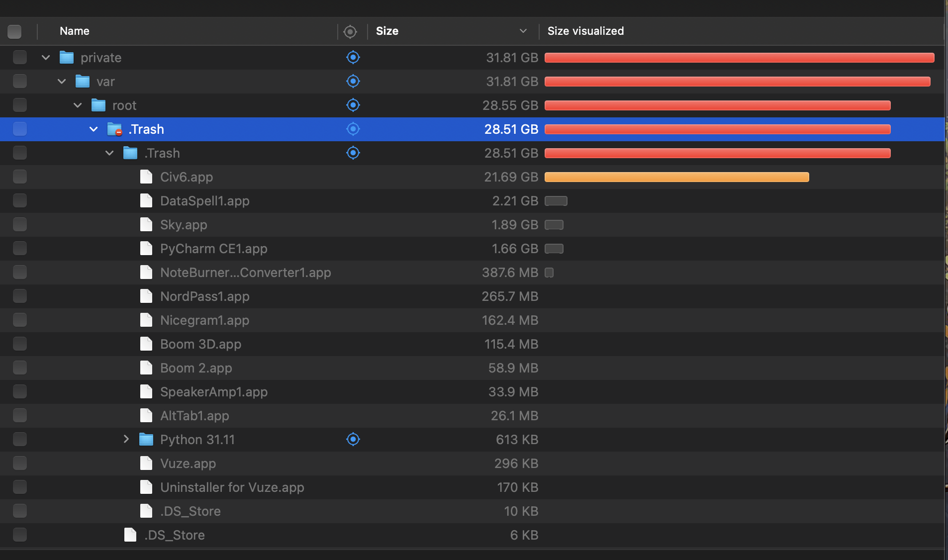
Task: Click the target icon in the highlighted .Trash row
Action: point(353,129)
